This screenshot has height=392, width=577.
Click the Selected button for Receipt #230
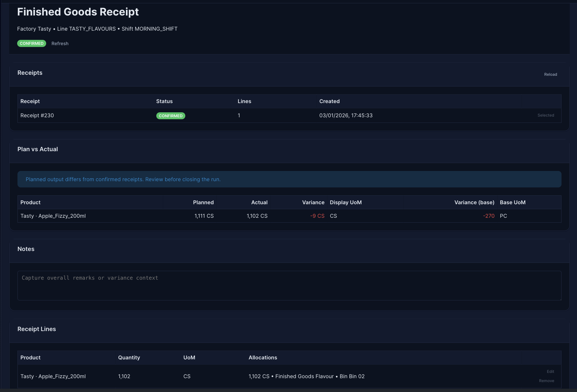pyautogui.click(x=546, y=115)
